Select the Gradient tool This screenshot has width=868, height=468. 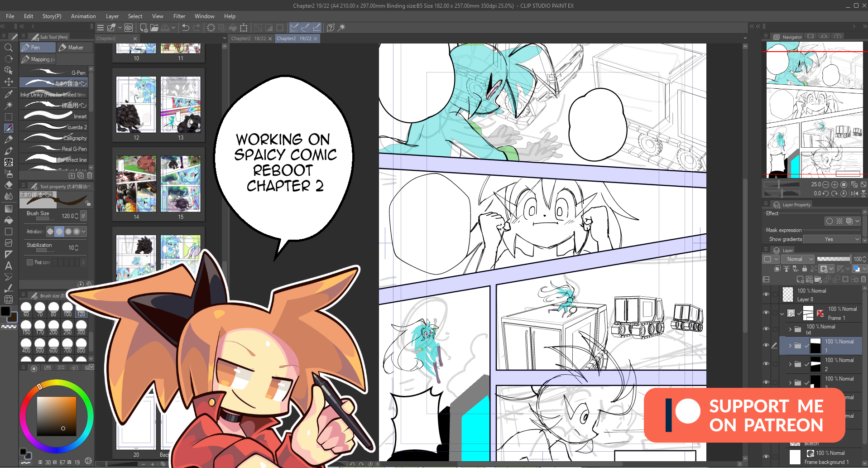(x=8, y=209)
